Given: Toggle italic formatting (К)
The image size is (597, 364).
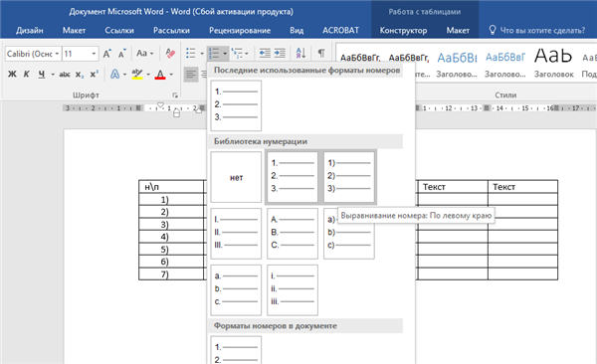Looking at the screenshot, I should coord(26,75).
